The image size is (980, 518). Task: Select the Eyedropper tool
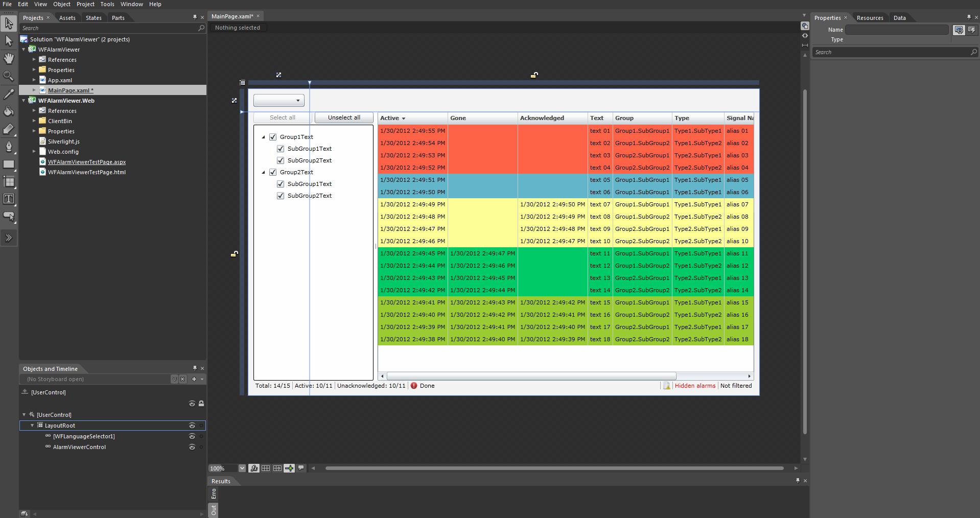[9, 94]
